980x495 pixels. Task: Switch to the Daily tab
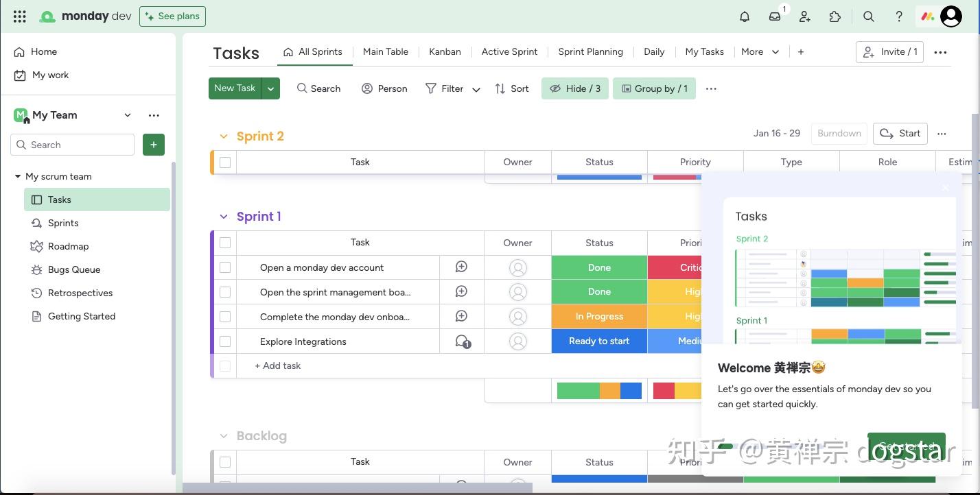click(x=654, y=51)
